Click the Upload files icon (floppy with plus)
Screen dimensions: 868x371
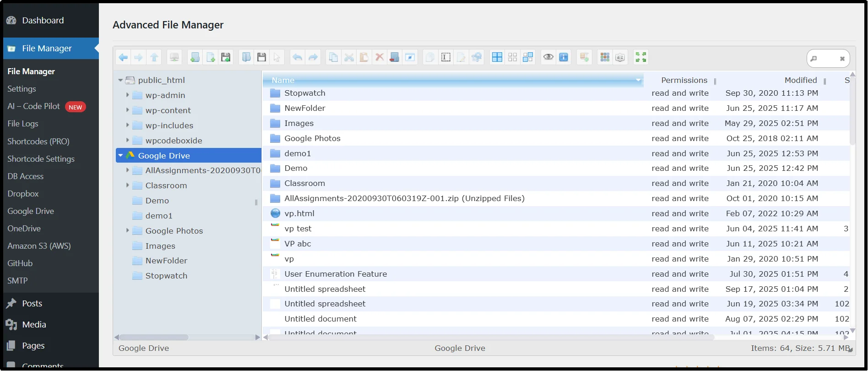pyautogui.click(x=226, y=57)
